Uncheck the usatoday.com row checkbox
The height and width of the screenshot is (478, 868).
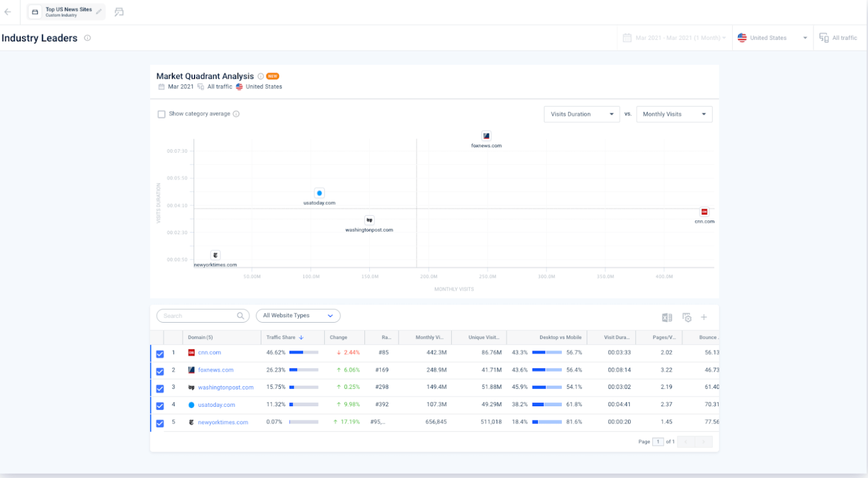(160, 406)
